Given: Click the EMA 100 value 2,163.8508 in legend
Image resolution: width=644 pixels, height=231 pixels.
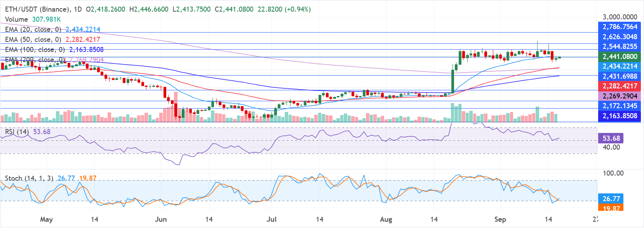Looking at the screenshot, I should [86, 49].
